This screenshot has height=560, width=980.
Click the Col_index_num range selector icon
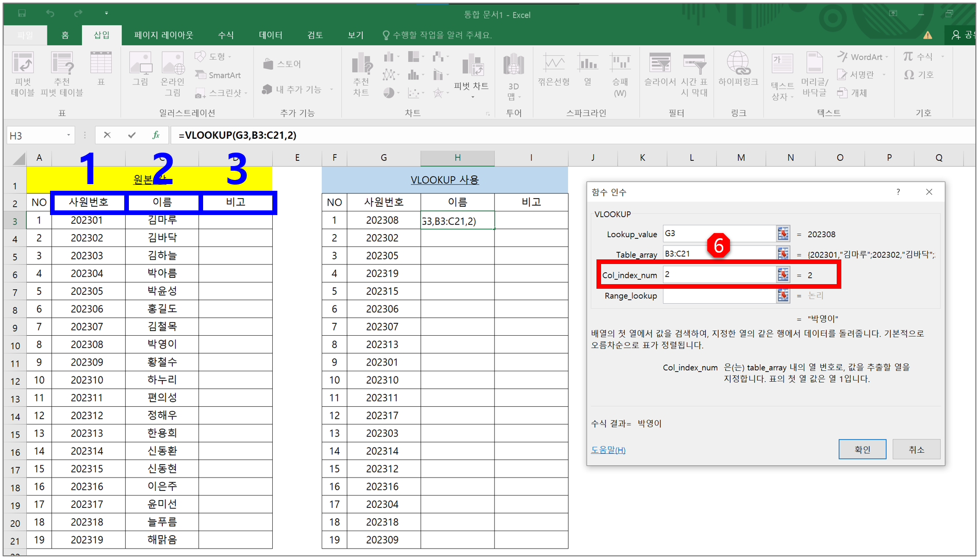click(x=783, y=274)
